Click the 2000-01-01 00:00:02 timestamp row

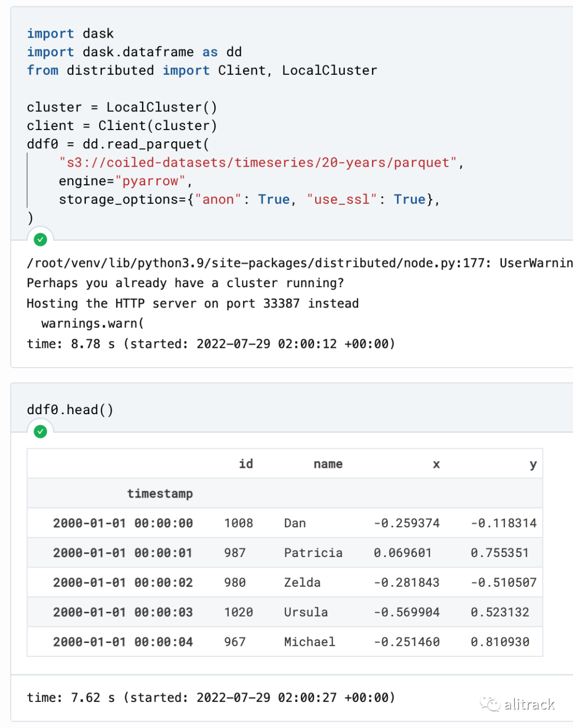(x=123, y=583)
